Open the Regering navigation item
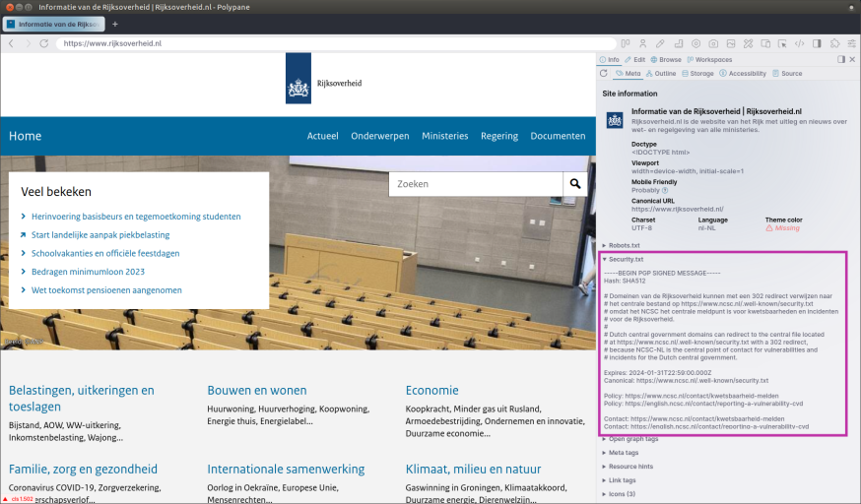The image size is (861, 504). 499,136
